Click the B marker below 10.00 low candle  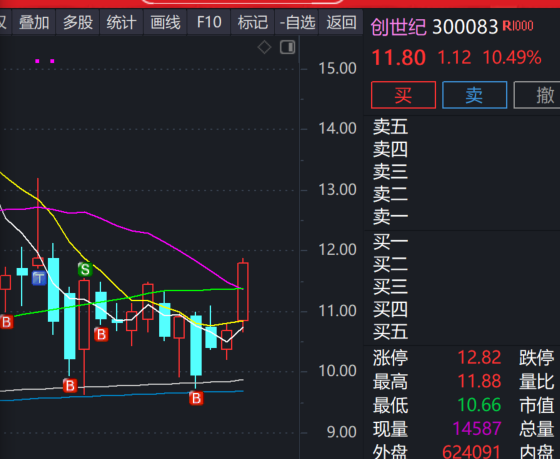(70, 385)
